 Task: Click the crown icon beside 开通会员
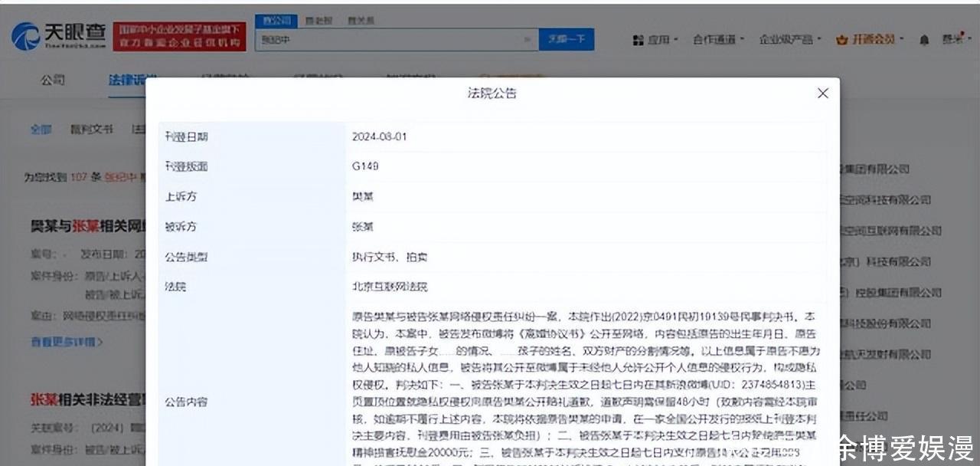coord(842,40)
